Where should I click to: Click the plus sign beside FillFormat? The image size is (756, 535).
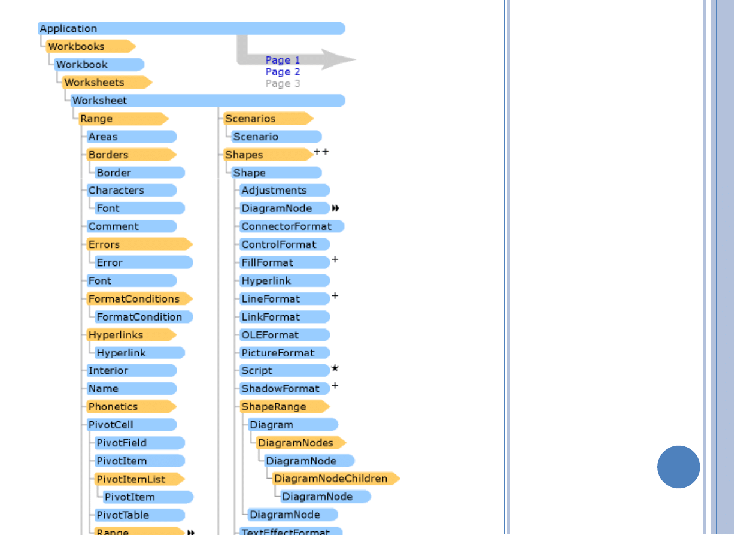coord(335,259)
